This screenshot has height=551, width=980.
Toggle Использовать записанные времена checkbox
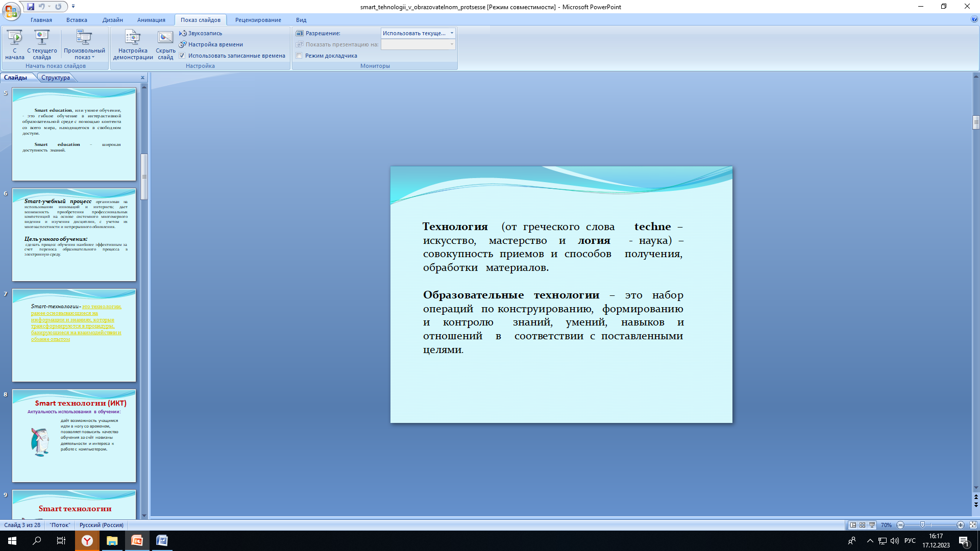(x=182, y=56)
